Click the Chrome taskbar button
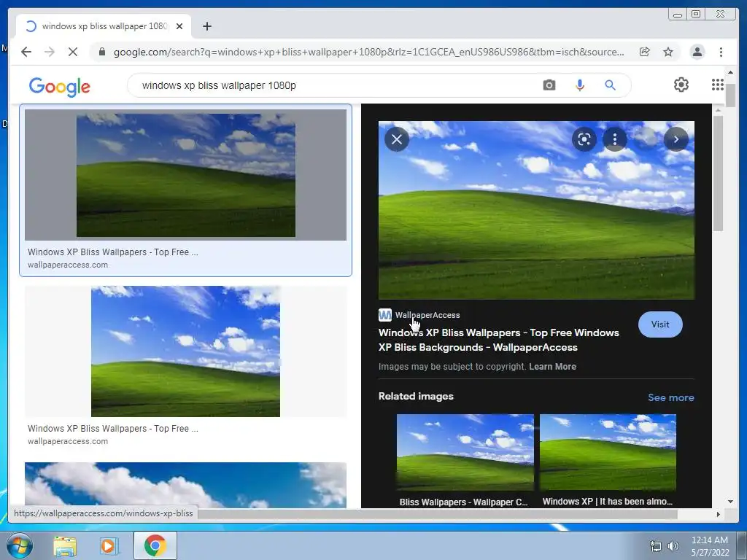Viewport: 747px width, 560px height. pos(155,545)
